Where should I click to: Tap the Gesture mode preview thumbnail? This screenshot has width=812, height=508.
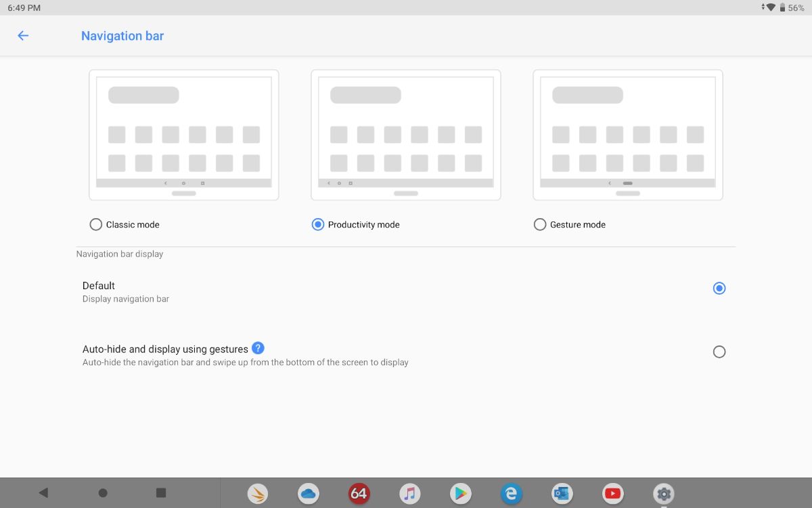pos(627,135)
